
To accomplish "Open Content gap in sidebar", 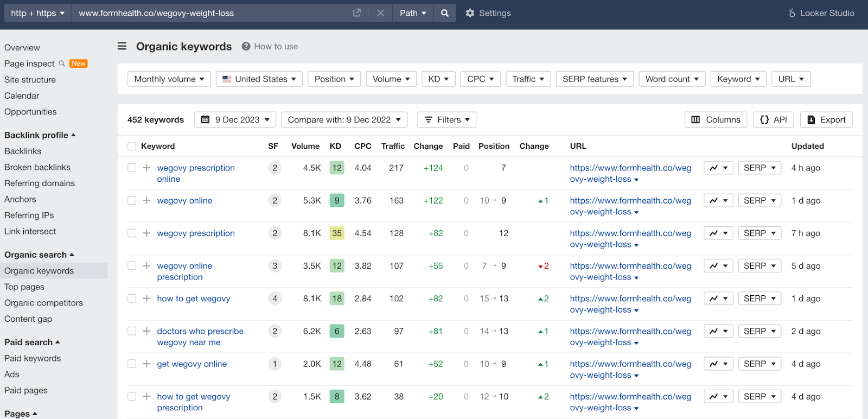I will (x=28, y=319).
